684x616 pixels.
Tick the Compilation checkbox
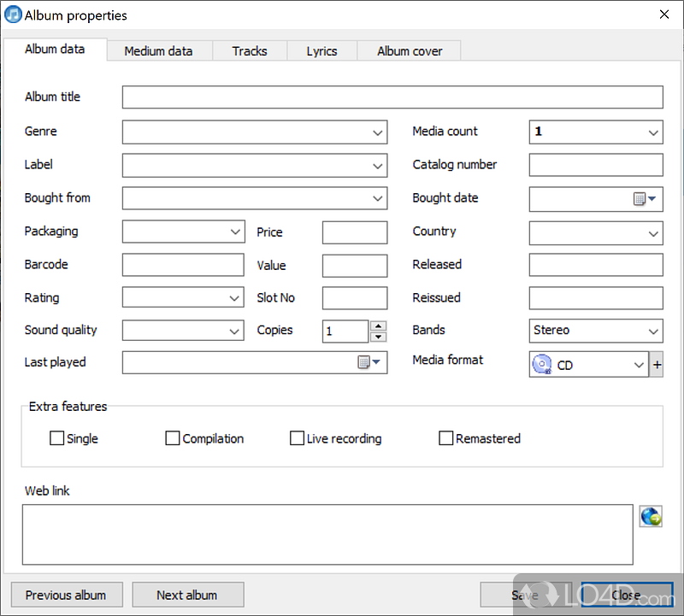(x=173, y=438)
